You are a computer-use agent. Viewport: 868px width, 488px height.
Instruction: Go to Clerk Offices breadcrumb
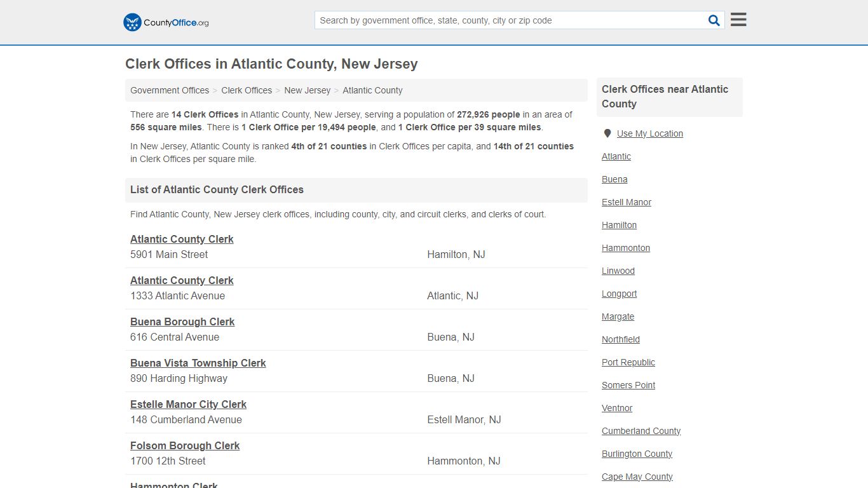(x=247, y=90)
